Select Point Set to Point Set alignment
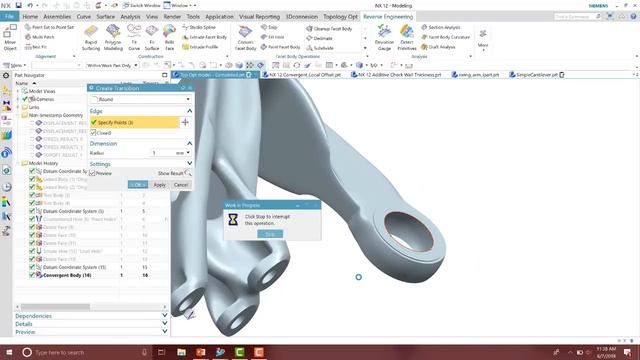Viewport: 640px width, 360px height. [49, 27]
